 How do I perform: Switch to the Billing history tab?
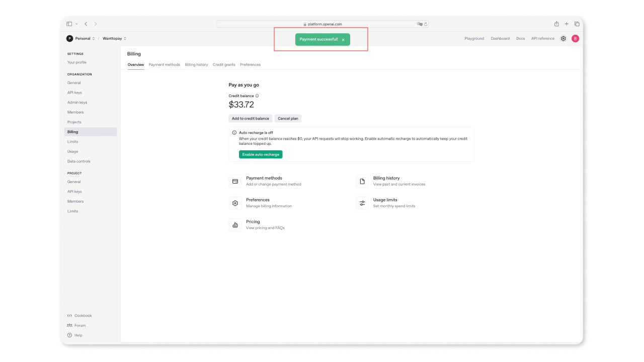click(x=196, y=65)
